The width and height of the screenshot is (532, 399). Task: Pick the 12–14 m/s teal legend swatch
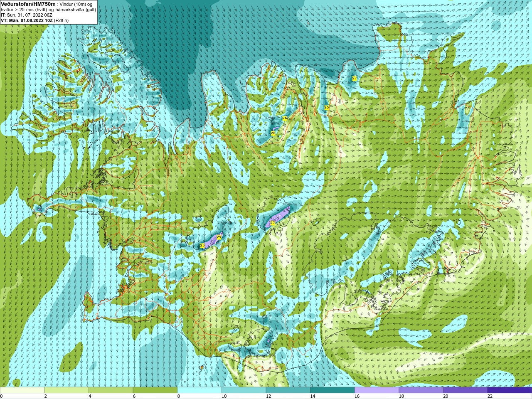pyautogui.click(x=288, y=390)
